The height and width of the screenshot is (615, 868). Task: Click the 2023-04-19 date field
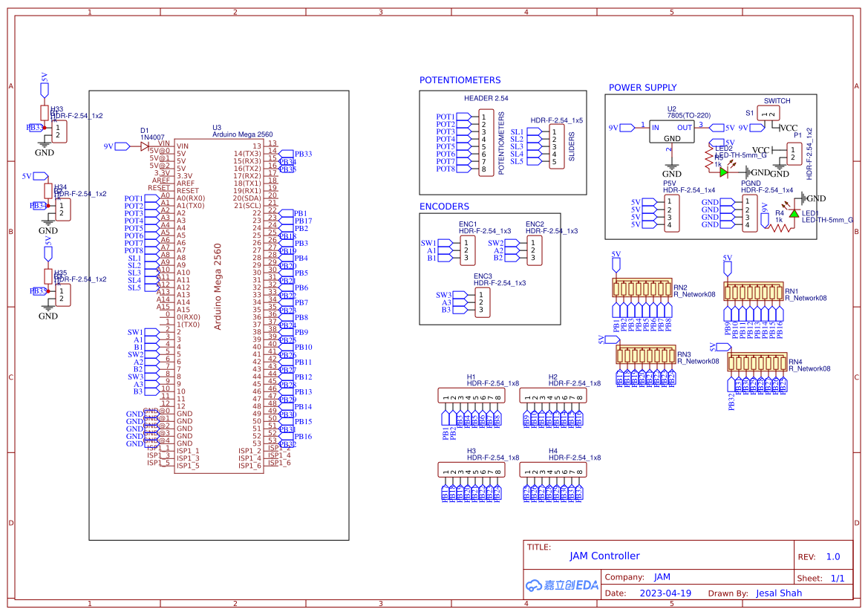pos(665,593)
